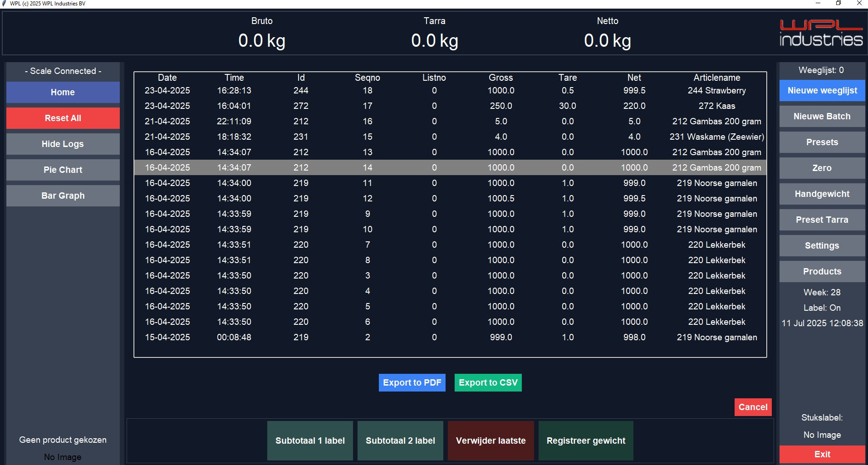This screenshot has width=868, height=465.
Task: Toggle log visibility with Hide Logs
Action: coord(63,144)
